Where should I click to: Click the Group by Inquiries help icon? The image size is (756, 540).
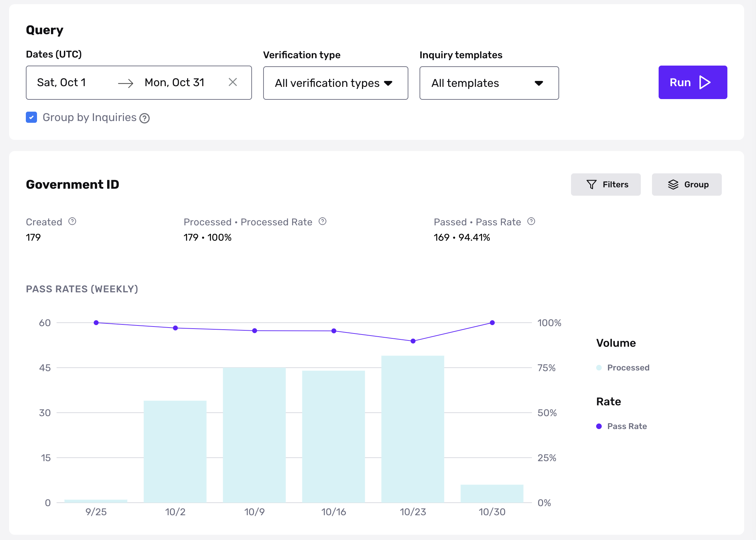click(x=144, y=118)
